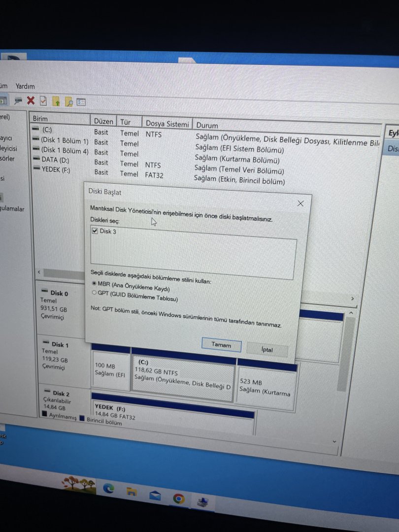Click the Disk 1 drive icon

(46, 343)
